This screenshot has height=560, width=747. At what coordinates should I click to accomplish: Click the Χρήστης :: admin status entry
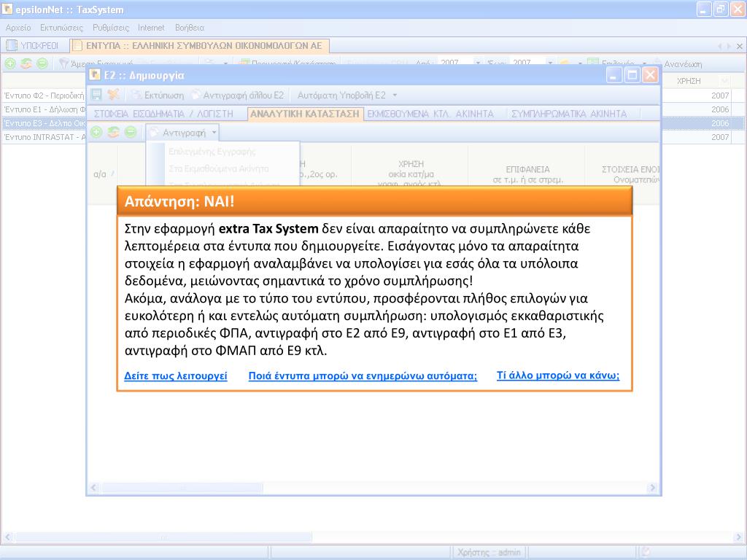(x=489, y=553)
